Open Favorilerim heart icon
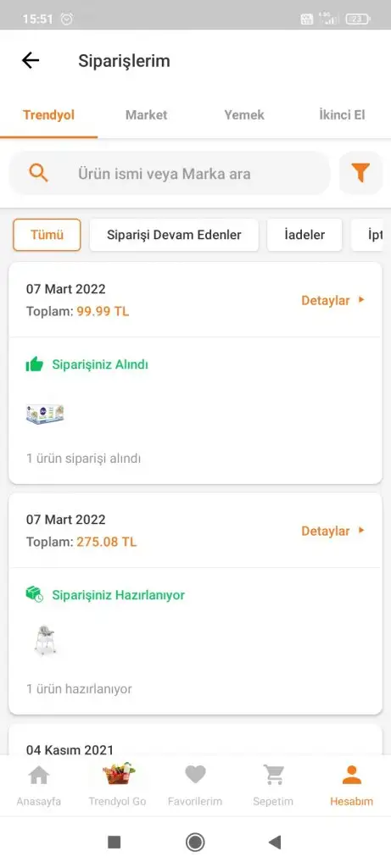The height and width of the screenshot is (868, 391). [x=195, y=775]
